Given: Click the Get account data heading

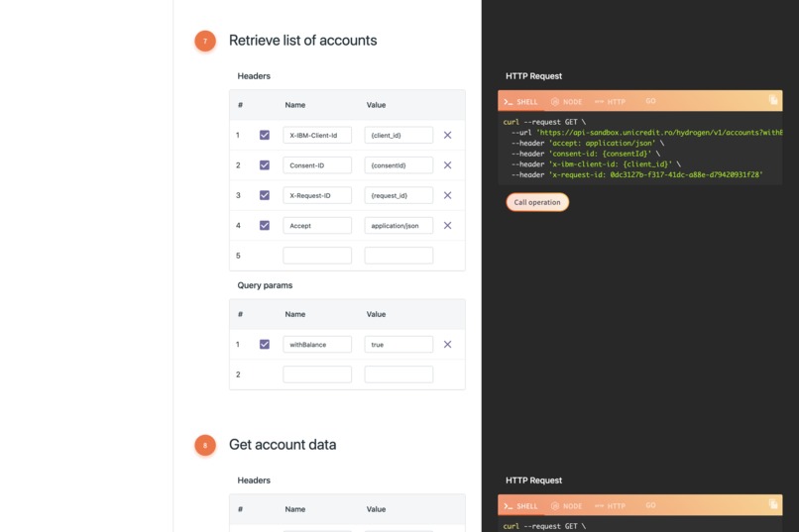Looking at the screenshot, I should coord(283,445).
